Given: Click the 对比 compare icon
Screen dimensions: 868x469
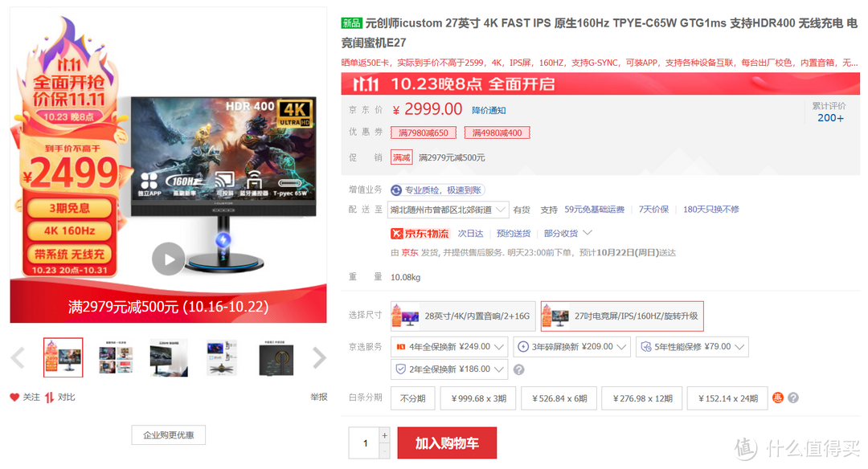Looking at the screenshot, I should [x=49, y=397].
